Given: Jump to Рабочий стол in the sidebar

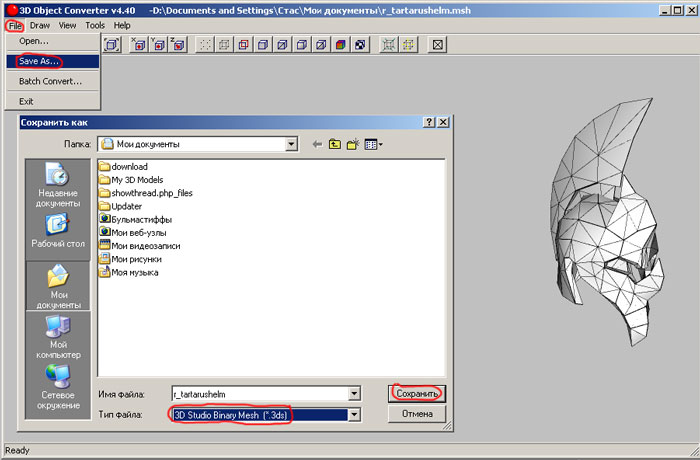Looking at the screenshot, I should click(57, 230).
